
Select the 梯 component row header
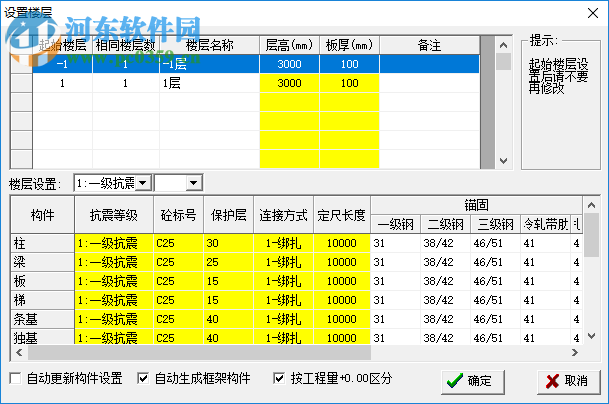pos(42,300)
